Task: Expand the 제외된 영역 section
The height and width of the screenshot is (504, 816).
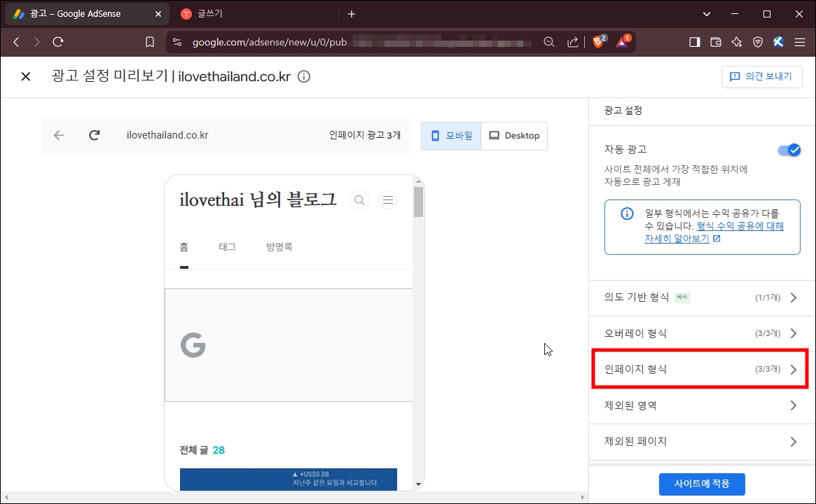Action: pos(699,405)
